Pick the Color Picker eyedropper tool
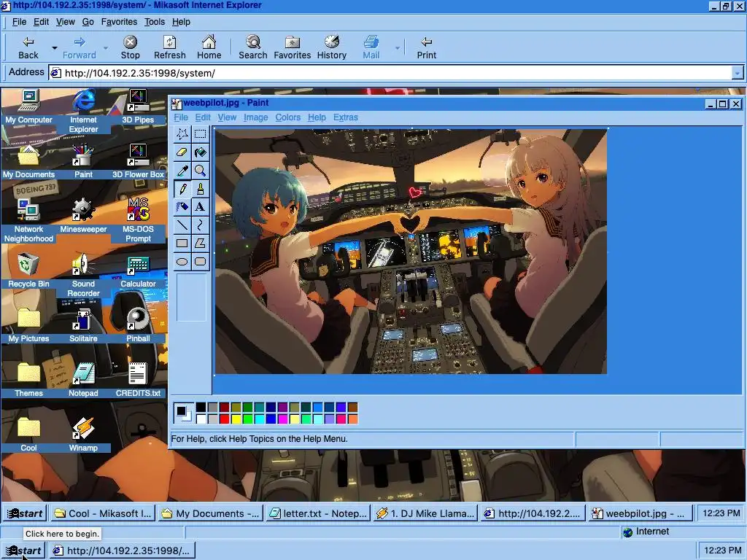The height and width of the screenshot is (560, 747). [182, 171]
